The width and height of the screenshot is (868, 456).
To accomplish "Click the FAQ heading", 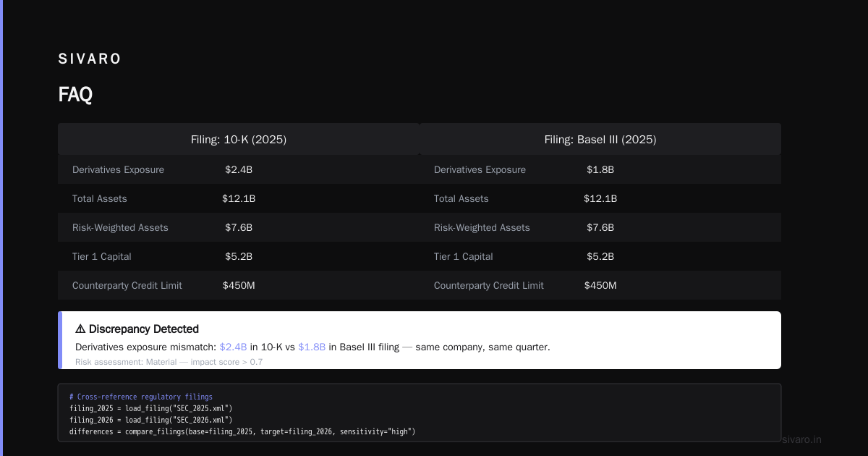I will pyautogui.click(x=75, y=95).
